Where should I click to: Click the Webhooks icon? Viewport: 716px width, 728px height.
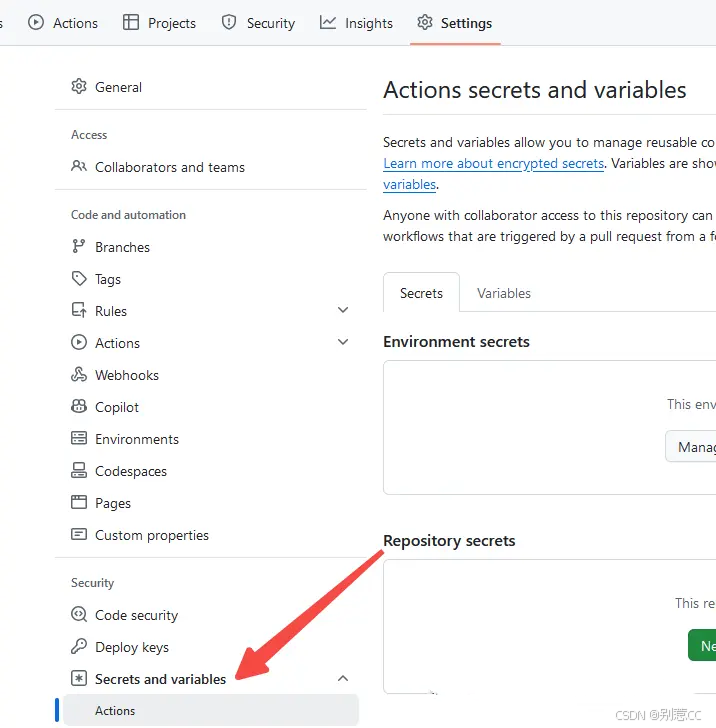pos(79,374)
